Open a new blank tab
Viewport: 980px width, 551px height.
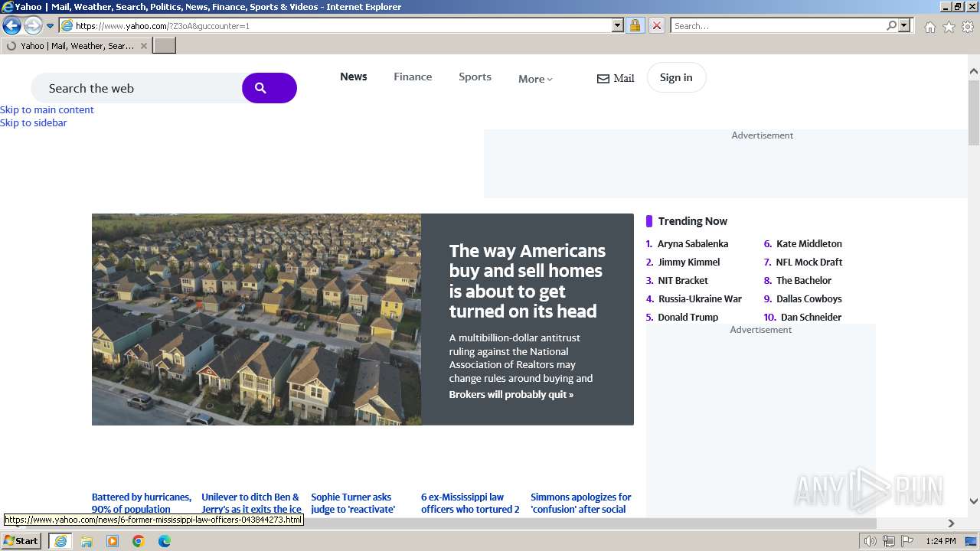(x=165, y=46)
